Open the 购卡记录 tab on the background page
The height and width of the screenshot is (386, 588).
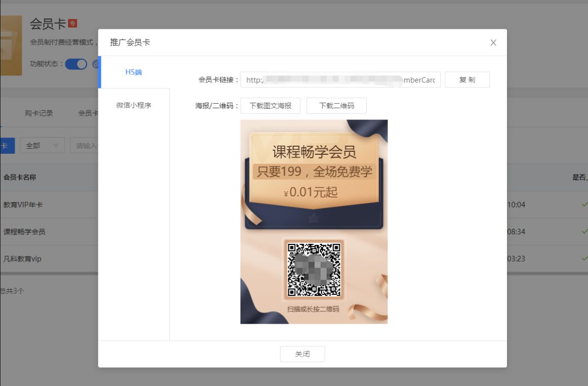(x=39, y=113)
